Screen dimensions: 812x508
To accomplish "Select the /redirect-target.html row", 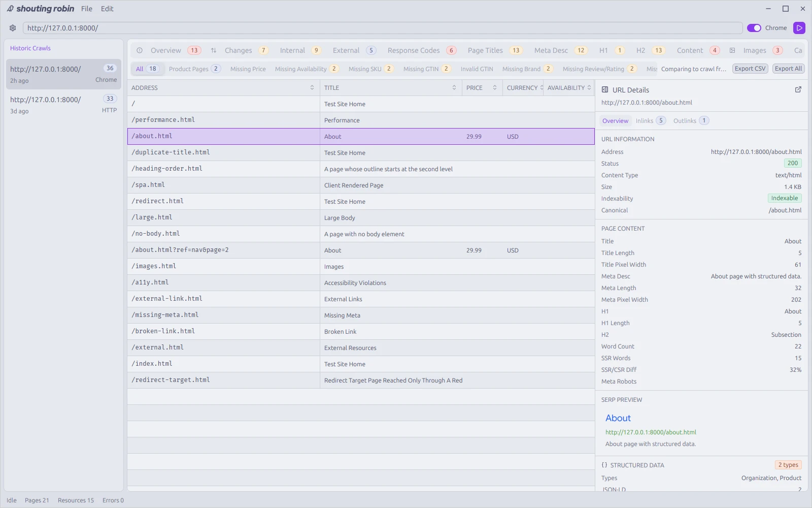I will 361,380.
